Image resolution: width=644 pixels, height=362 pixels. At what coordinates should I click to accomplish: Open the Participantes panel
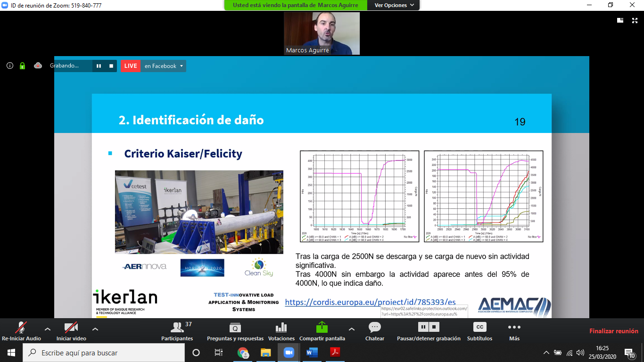pos(177,331)
